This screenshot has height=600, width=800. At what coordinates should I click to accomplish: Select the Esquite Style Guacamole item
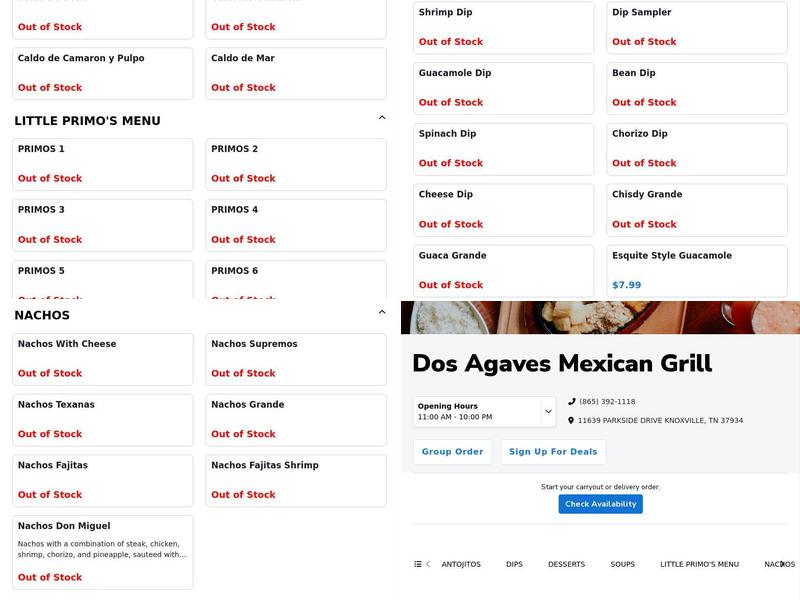coord(697,271)
